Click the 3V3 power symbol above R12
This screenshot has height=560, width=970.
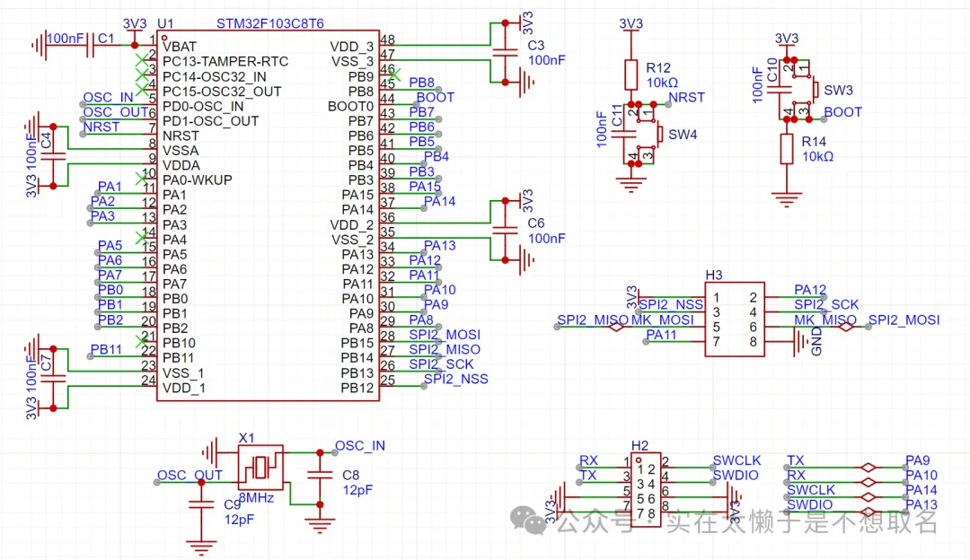(631, 24)
